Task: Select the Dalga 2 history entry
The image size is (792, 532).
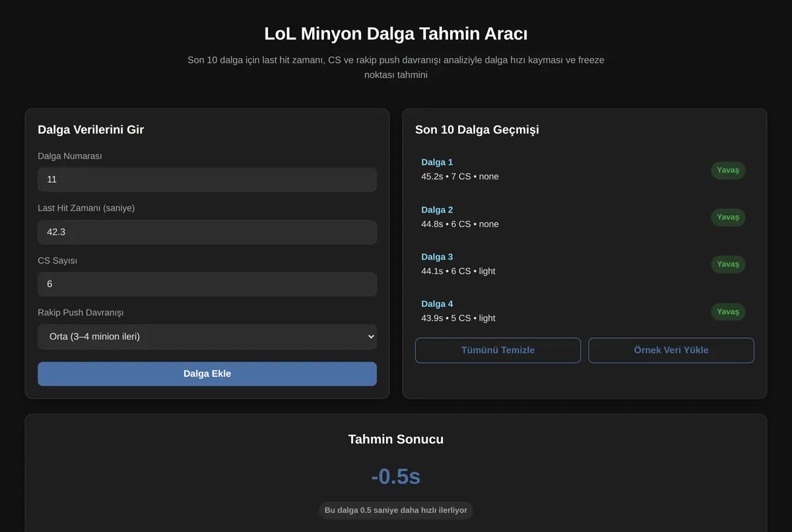Action: [584, 217]
